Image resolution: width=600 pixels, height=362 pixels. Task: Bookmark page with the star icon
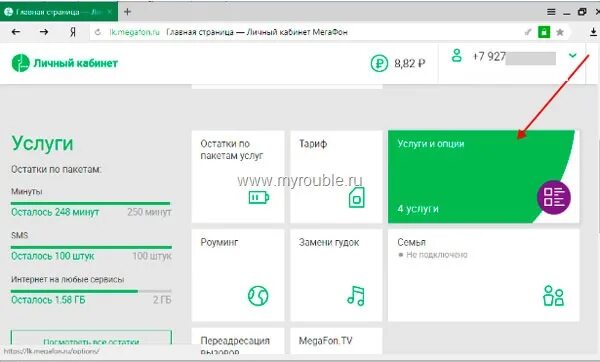point(560,32)
